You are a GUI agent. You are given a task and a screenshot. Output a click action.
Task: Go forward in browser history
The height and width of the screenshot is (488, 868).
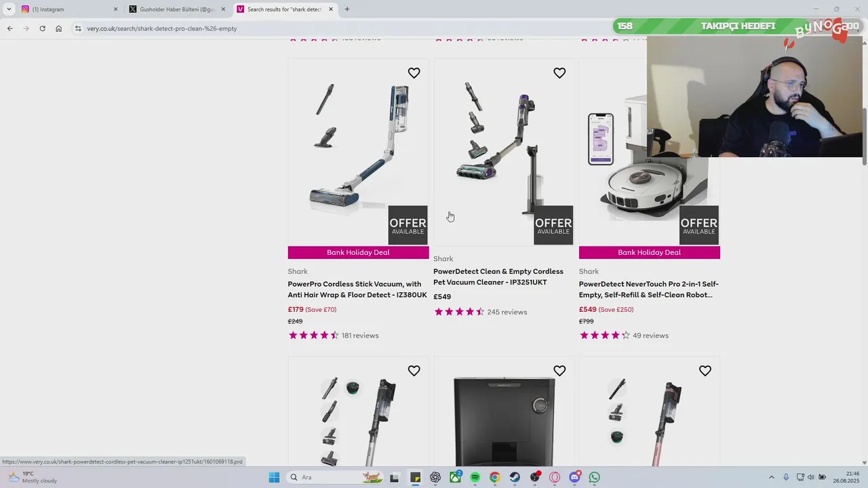[26, 28]
